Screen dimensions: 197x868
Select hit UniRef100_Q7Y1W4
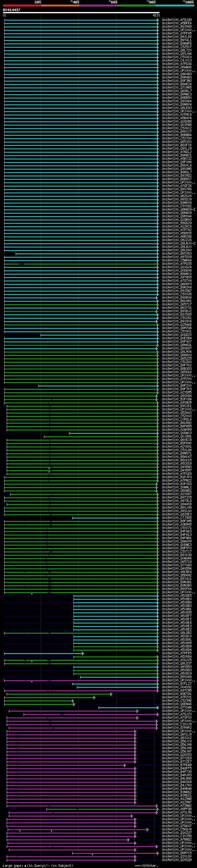tap(177, 707)
